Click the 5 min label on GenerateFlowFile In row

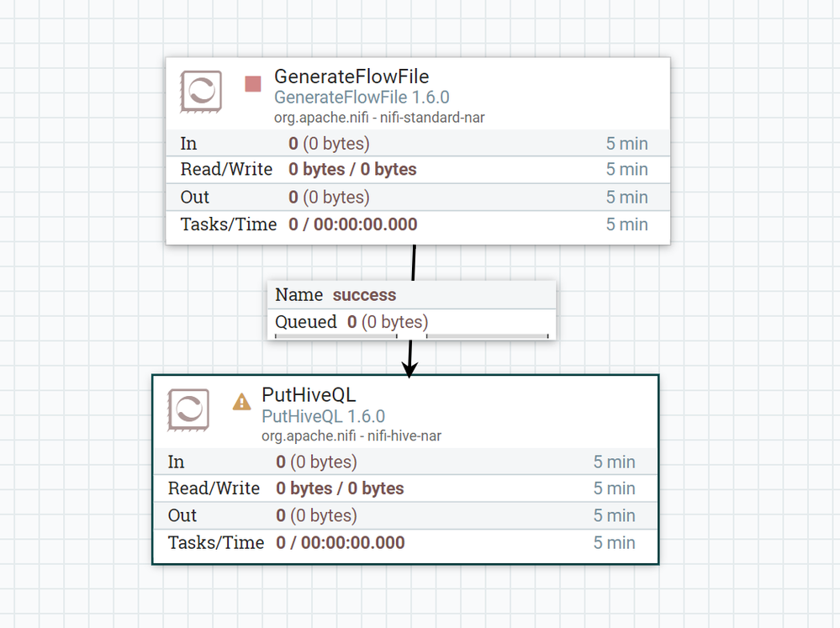627,143
